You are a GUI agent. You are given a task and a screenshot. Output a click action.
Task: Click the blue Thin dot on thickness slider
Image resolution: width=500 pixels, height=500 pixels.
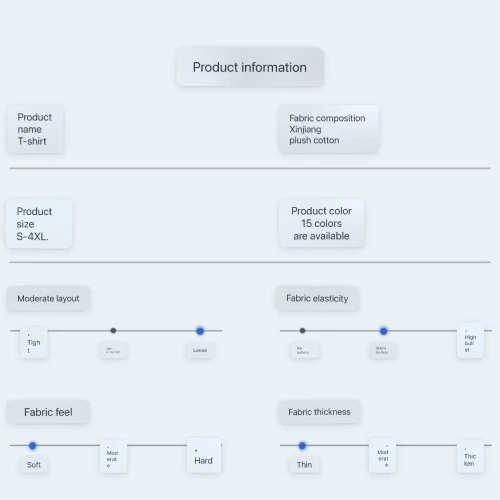point(302,446)
